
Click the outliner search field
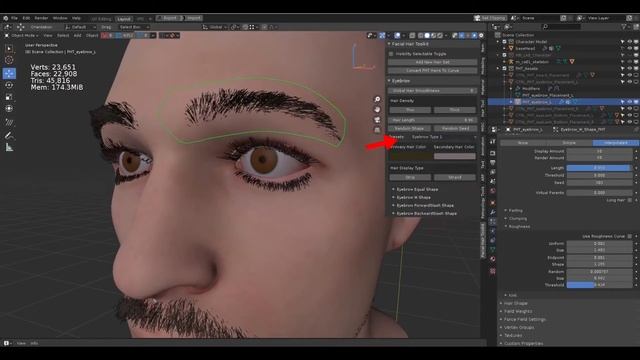pyautogui.click(x=561, y=27)
